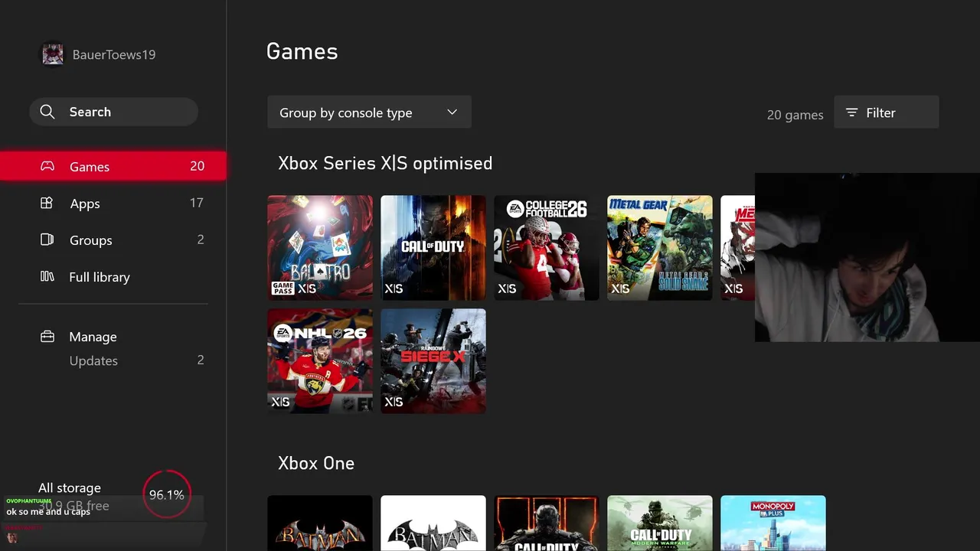Click the BauerToews19 username
This screenshot has height=551, width=980.
coord(114,54)
